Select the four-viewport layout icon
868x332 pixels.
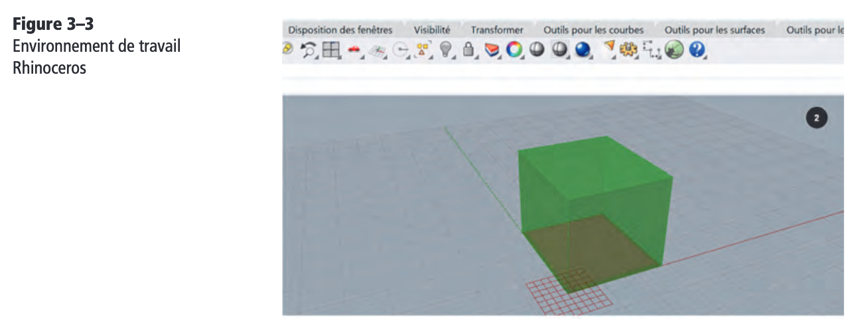[x=330, y=50]
